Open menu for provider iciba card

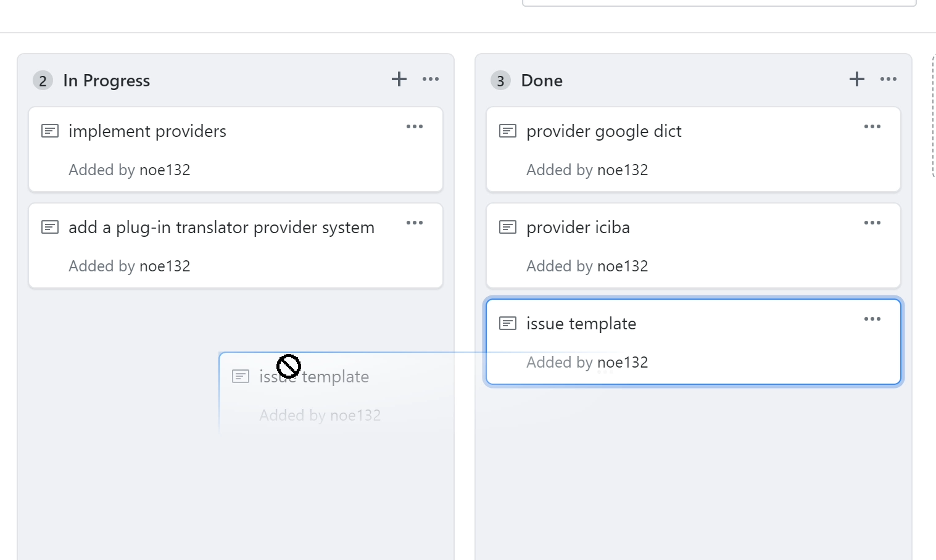[x=872, y=223]
